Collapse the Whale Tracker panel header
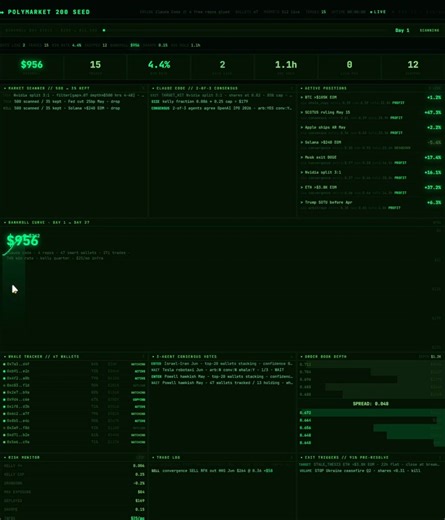The height and width of the screenshot is (520, 445). (5, 357)
